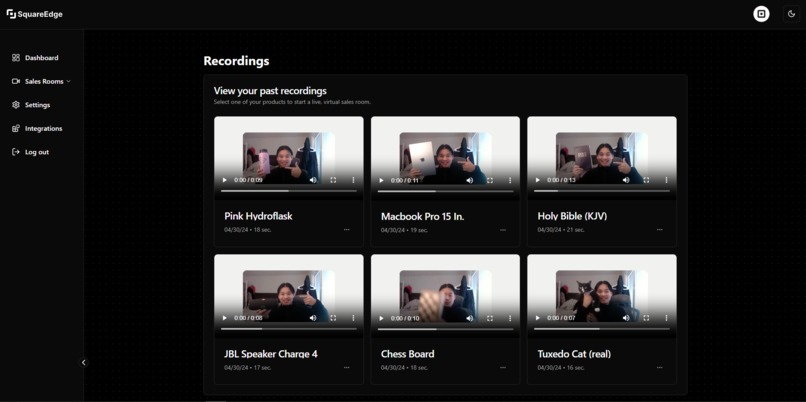Screen dimensions: 806x402
Task: Seek in the Macbook Pro progress bar
Action: click(x=445, y=191)
